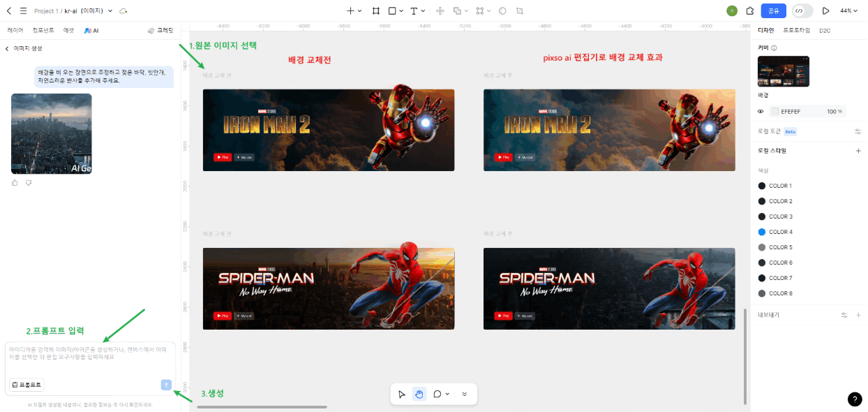Click the horizontal canvas scrollbar
Image resolution: width=868 pixels, height=412 pixels.
262,406
